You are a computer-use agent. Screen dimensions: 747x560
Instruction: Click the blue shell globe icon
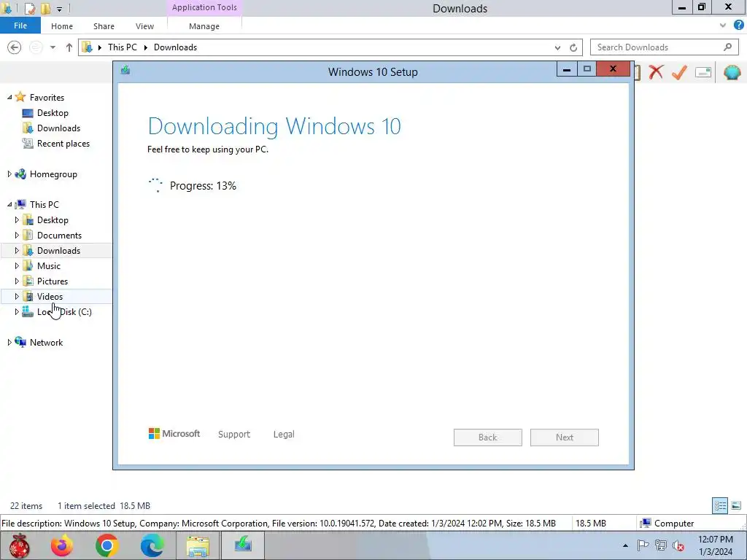pyautogui.click(x=732, y=72)
